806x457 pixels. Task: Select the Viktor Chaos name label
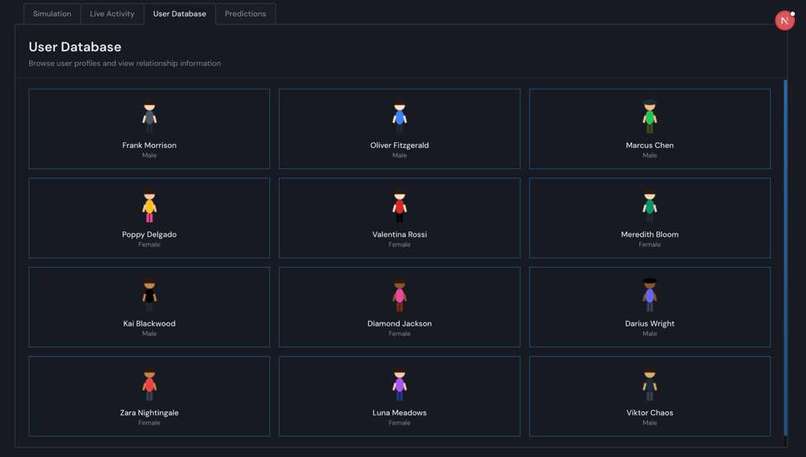(650, 413)
